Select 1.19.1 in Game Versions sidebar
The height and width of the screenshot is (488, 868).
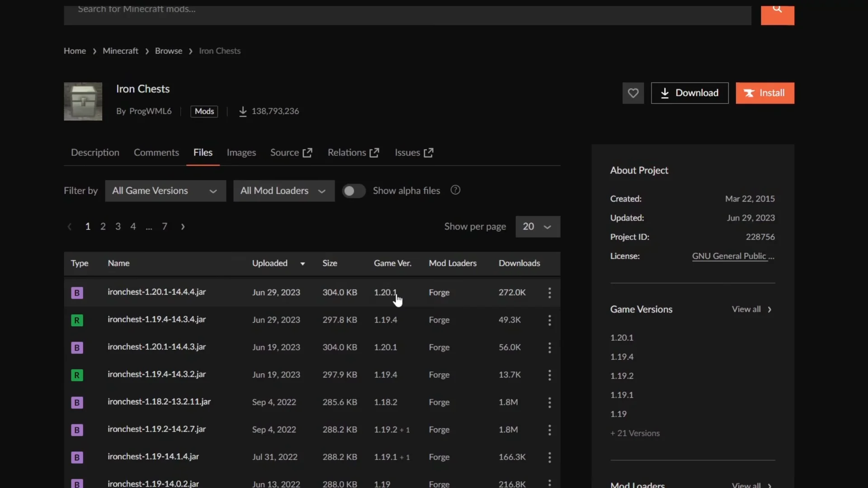click(622, 394)
